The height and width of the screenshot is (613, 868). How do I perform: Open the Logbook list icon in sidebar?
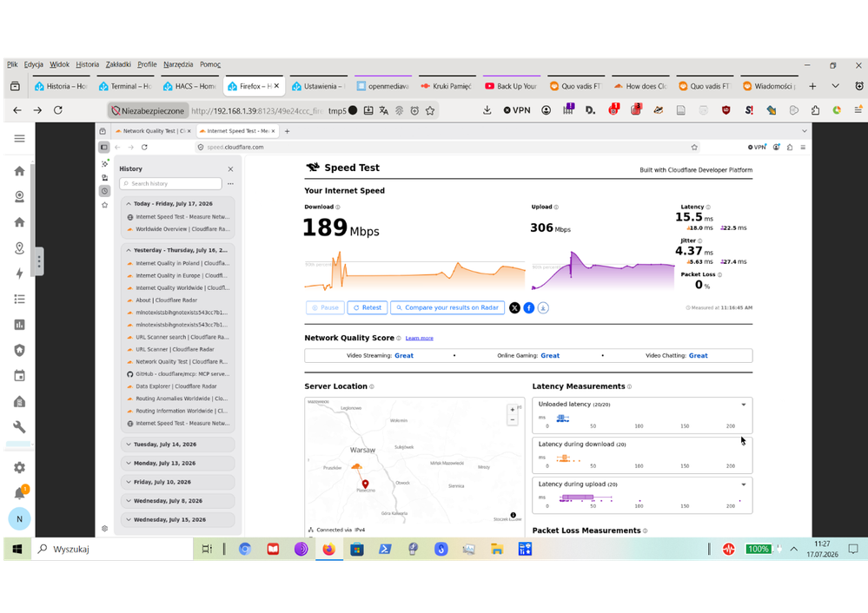[19, 299]
